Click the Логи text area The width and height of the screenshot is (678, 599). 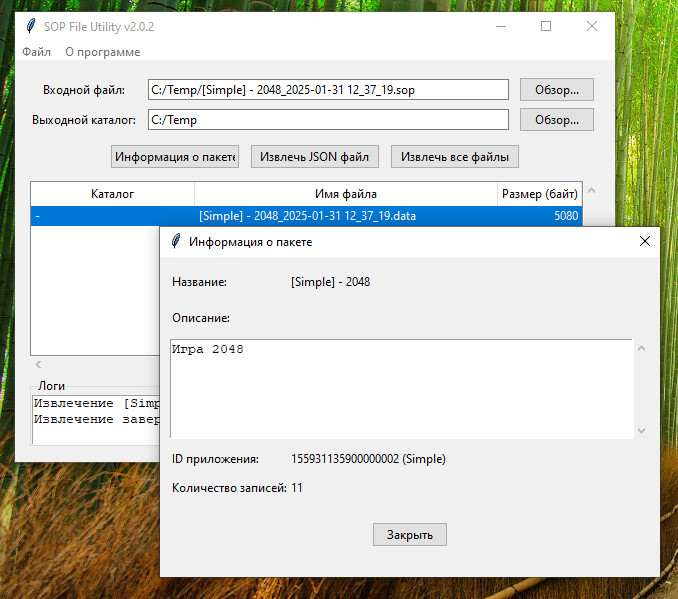(96, 420)
